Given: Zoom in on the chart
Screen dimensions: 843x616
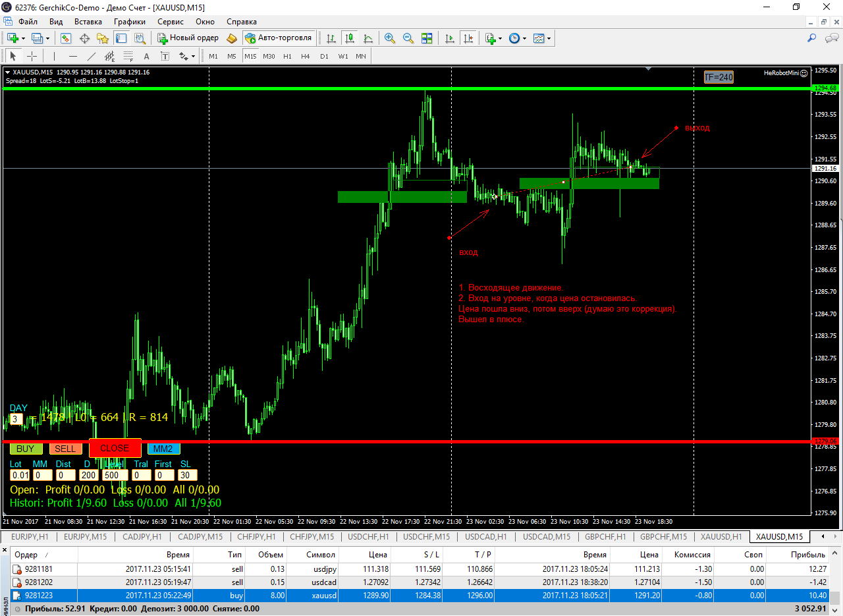Looking at the screenshot, I should pyautogui.click(x=390, y=38).
